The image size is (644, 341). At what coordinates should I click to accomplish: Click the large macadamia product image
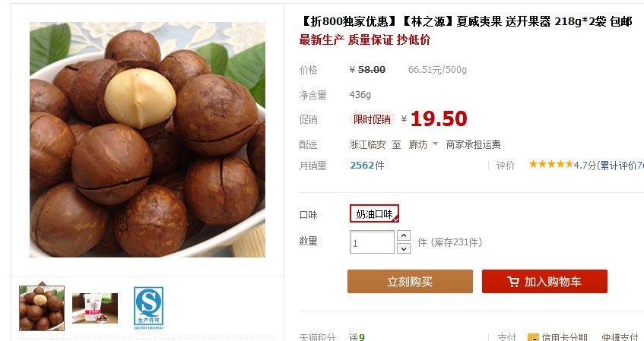148,140
